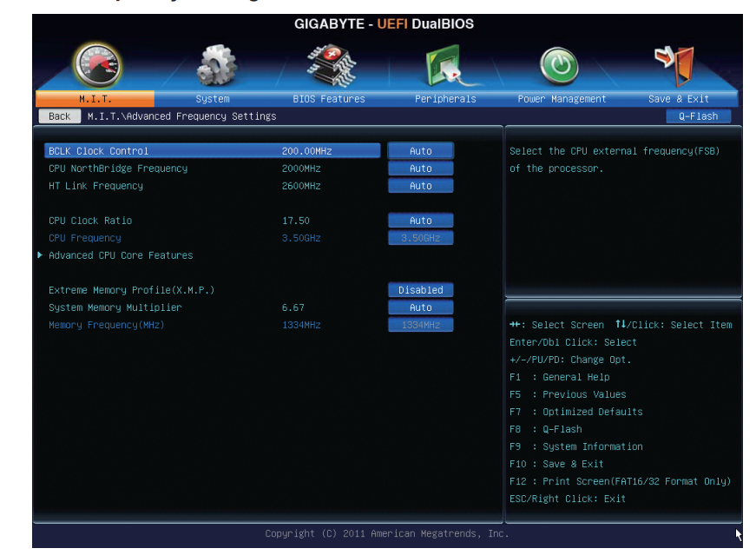
Task: Click the 6.67 memory multiplier value
Action: (293, 307)
